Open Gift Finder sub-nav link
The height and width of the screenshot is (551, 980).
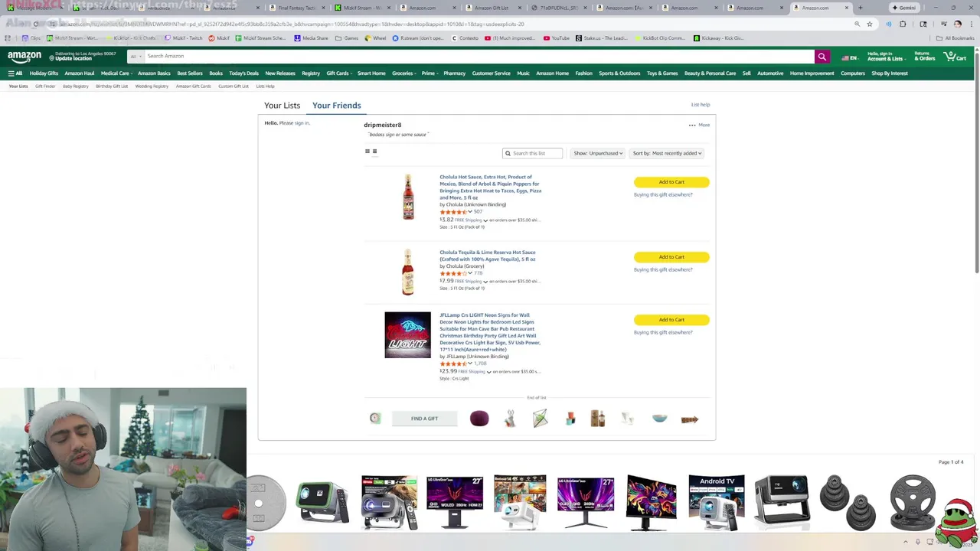point(45,86)
